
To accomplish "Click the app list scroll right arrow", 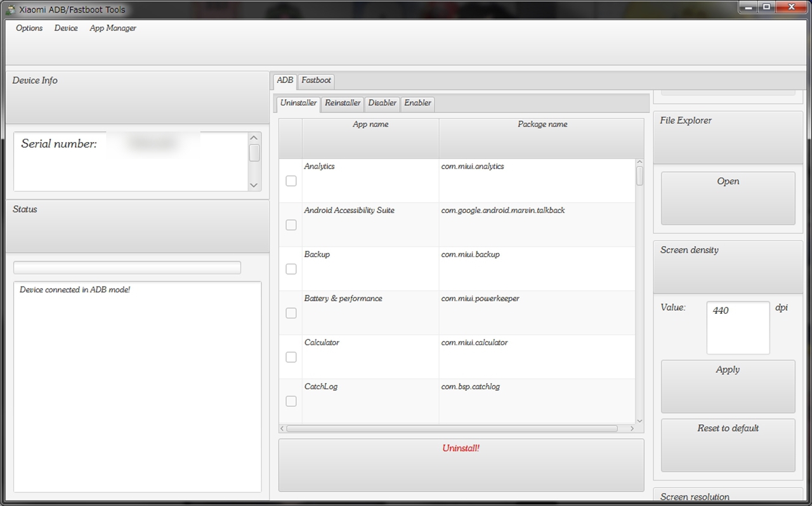I will [632, 429].
